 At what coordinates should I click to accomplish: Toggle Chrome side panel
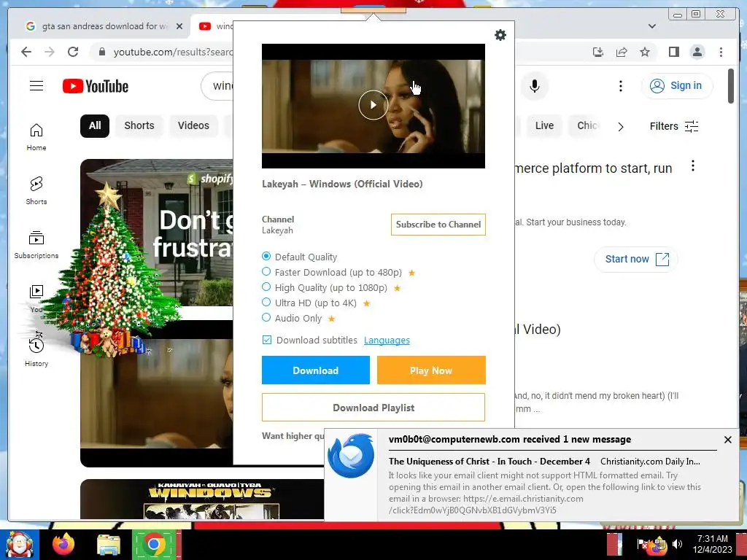673,52
